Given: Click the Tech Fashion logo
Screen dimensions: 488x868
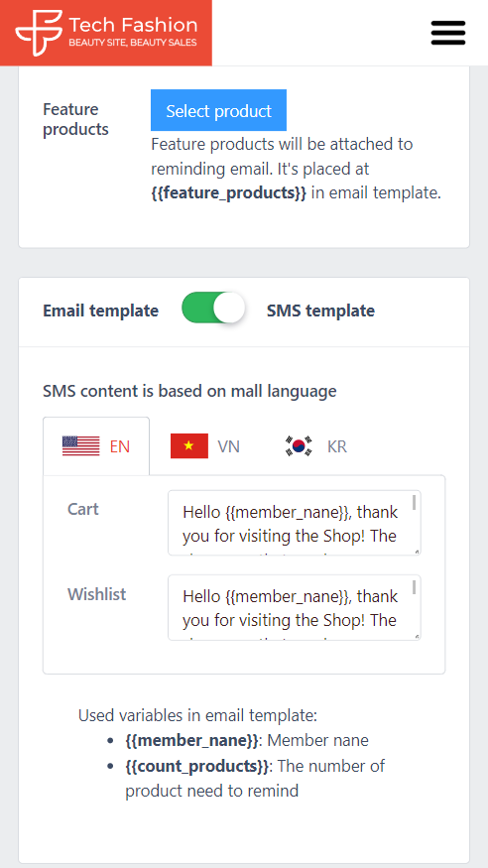Looking at the screenshot, I should (x=106, y=33).
